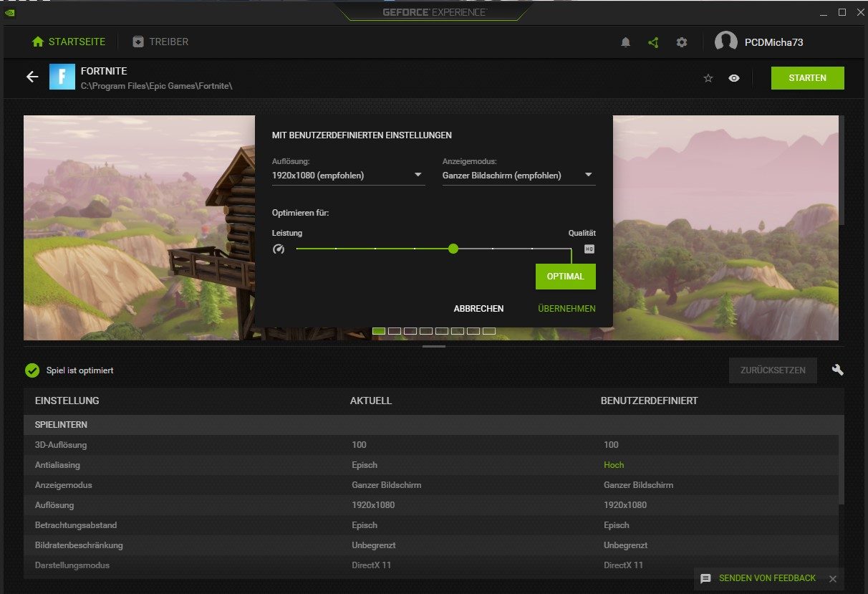This screenshot has width=868, height=594.
Task: Click Übernehmen to apply settings
Action: (566, 309)
